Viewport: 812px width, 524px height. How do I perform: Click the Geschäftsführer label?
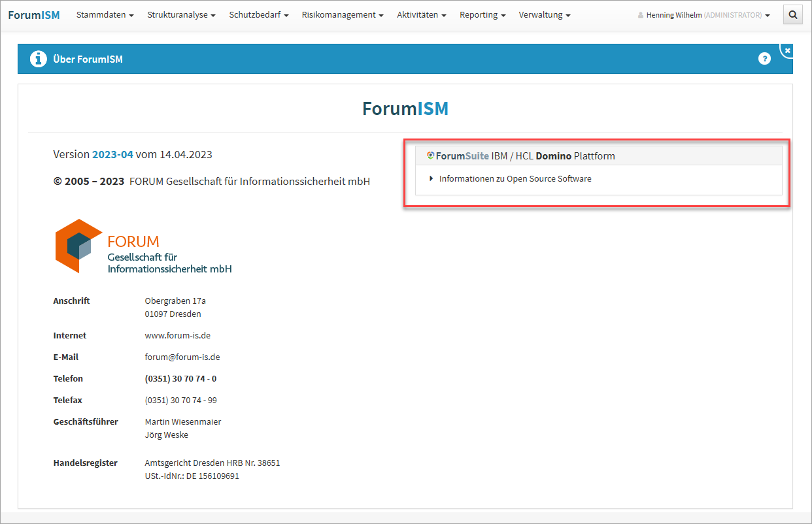pyautogui.click(x=86, y=421)
